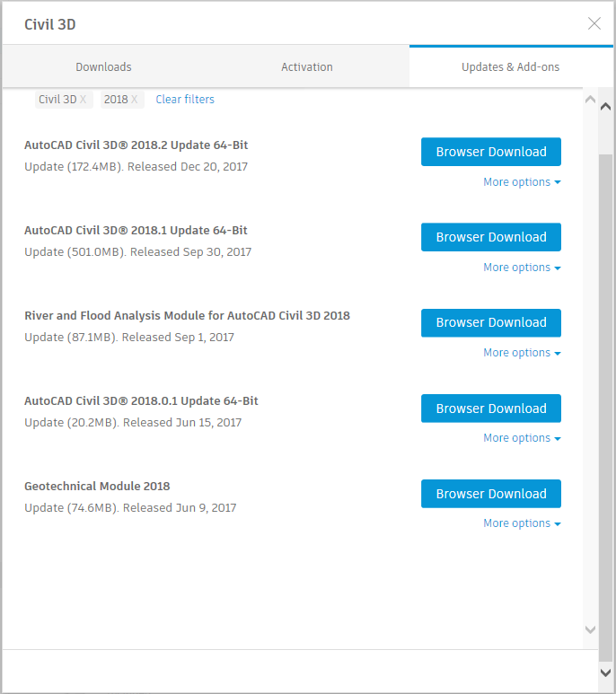Image resolution: width=616 pixels, height=694 pixels.
Task: Click the outer vertical scrollbar thumb
Action: coord(605,408)
